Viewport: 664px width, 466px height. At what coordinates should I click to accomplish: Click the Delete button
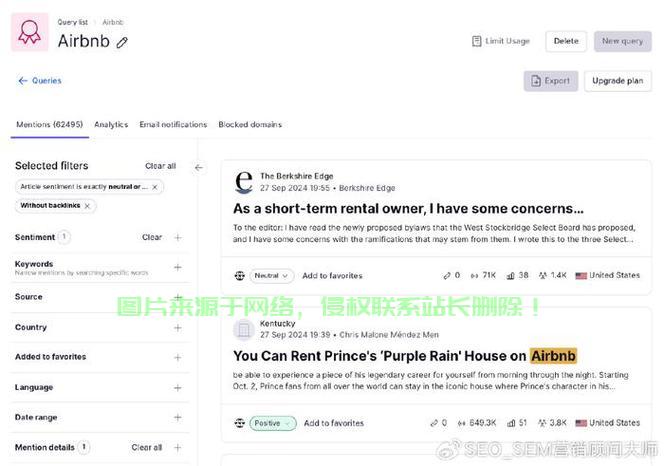(566, 41)
